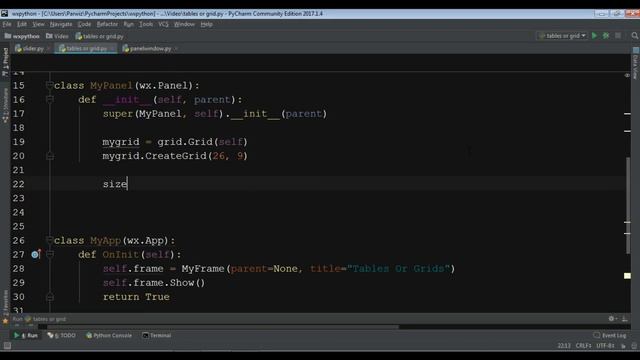
Task: Select wxpython project breadcrumb
Action: (22, 36)
